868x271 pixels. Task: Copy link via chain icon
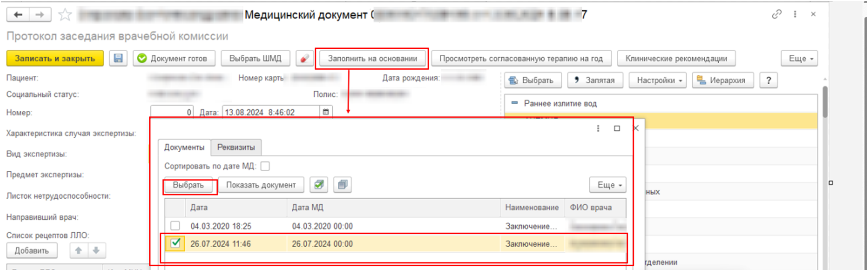[776, 15]
